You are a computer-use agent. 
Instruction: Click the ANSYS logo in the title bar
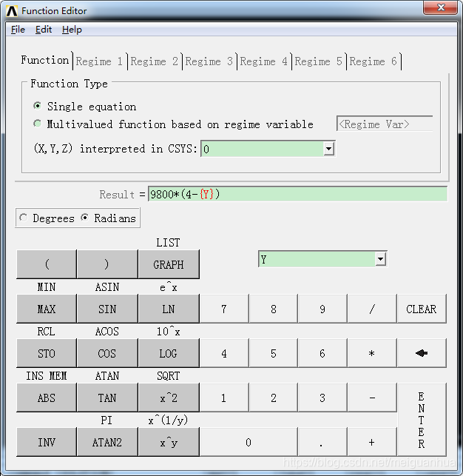click(x=12, y=11)
